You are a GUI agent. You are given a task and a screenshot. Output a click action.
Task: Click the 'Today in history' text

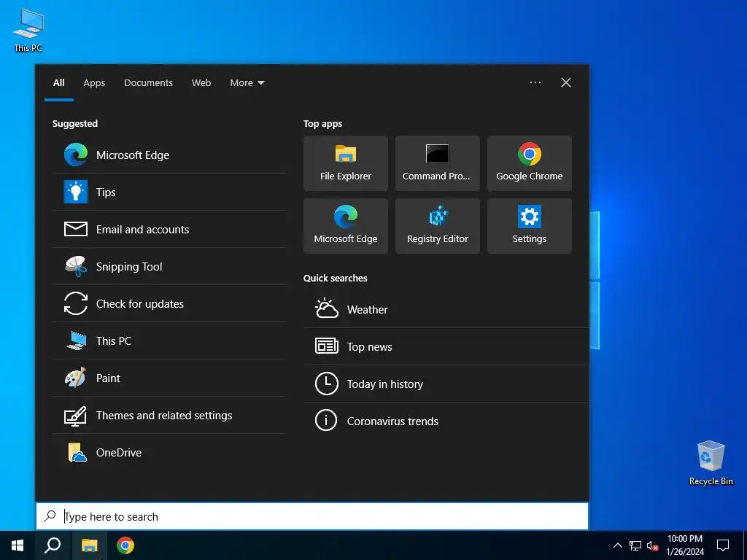tap(385, 384)
